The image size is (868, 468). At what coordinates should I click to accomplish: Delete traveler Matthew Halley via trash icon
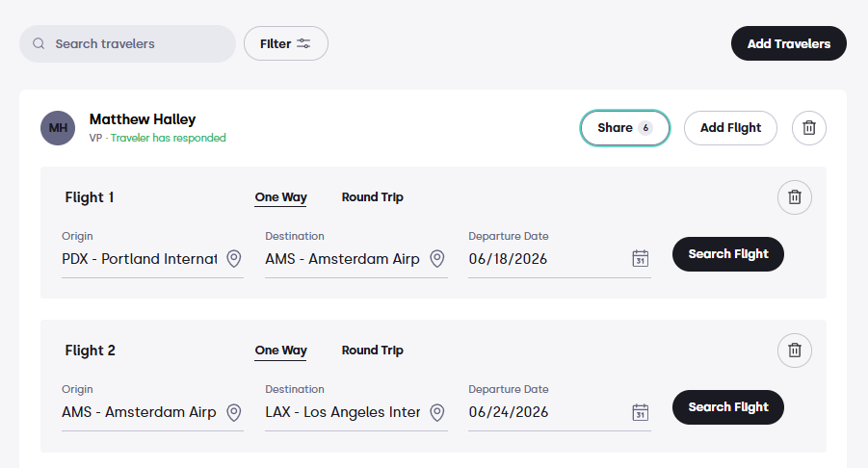click(x=809, y=128)
